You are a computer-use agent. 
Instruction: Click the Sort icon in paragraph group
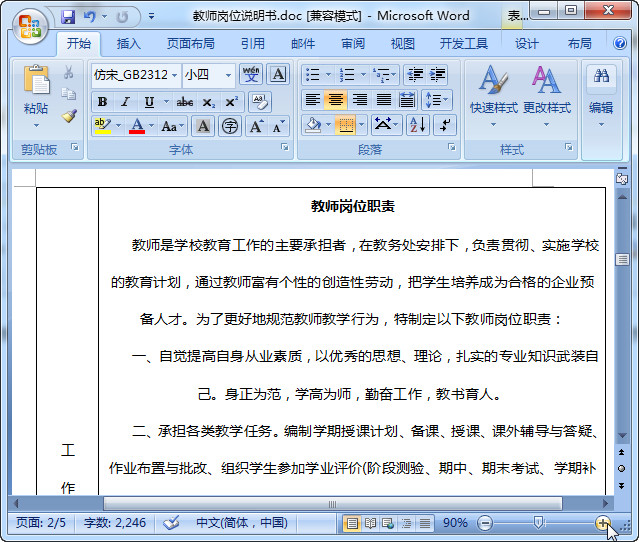(417, 125)
